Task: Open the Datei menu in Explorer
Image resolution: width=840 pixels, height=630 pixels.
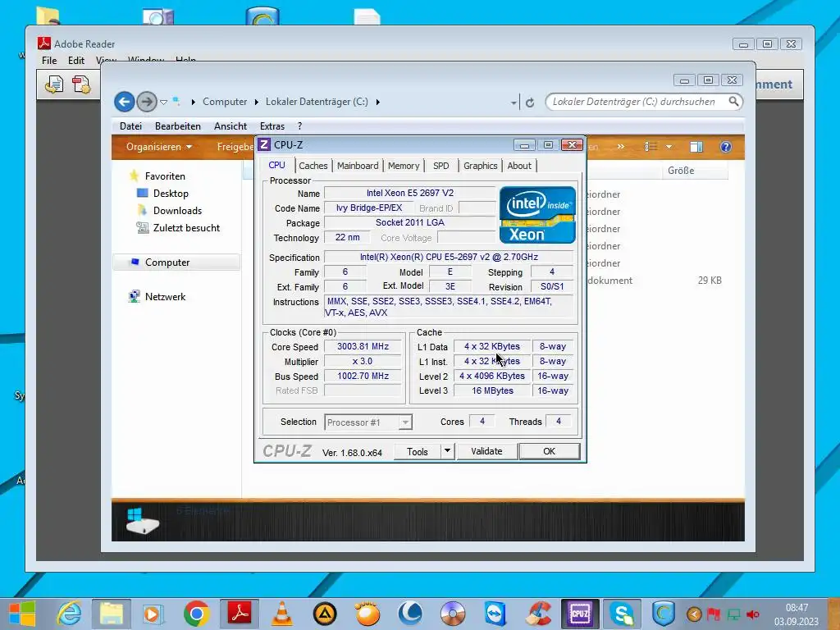Action: click(x=130, y=126)
